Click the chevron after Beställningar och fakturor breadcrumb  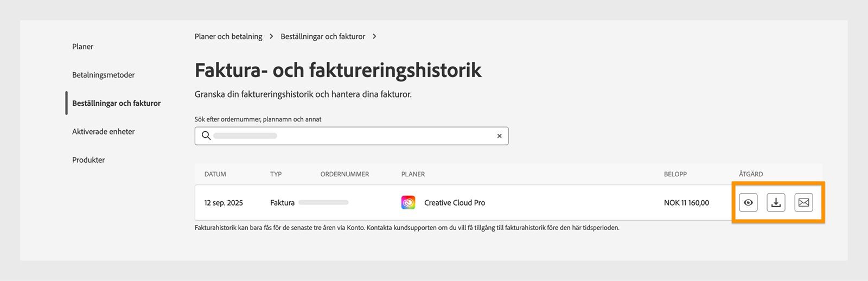tap(374, 36)
